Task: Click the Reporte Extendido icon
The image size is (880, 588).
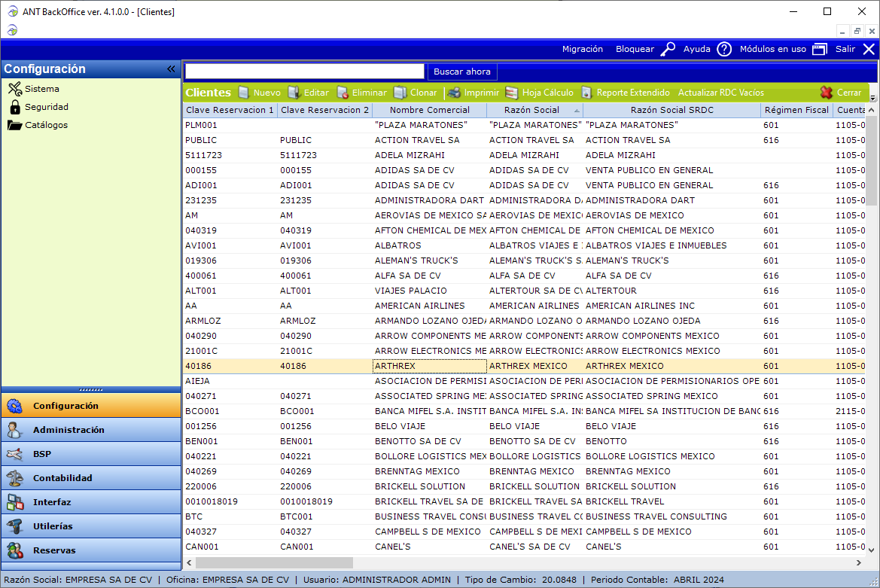Action: 586,93
